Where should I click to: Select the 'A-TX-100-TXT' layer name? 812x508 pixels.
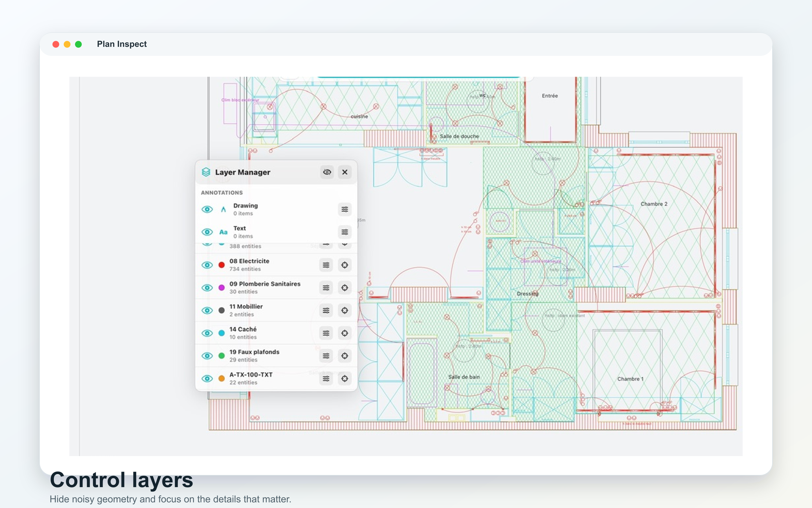(x=251, y=375)
